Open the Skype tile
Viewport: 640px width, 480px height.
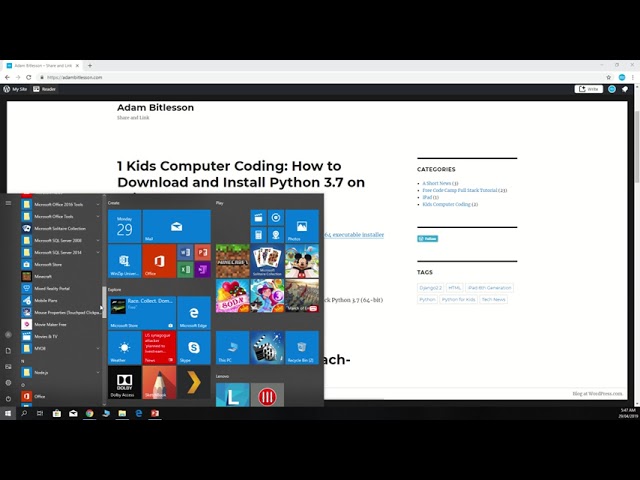[194, 348]
